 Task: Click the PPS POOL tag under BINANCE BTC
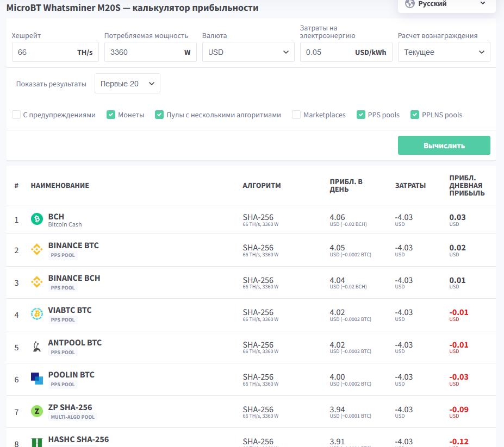pos(63,255)
